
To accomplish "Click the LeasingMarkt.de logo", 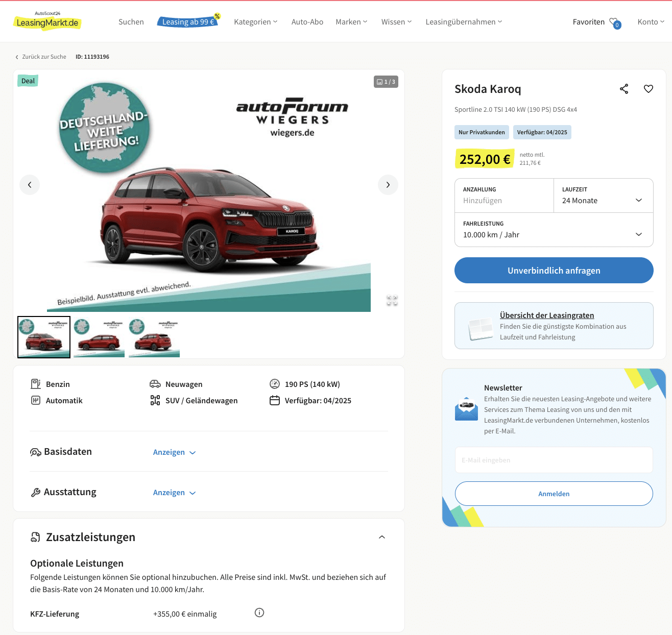I will click(x=47, y=21).
